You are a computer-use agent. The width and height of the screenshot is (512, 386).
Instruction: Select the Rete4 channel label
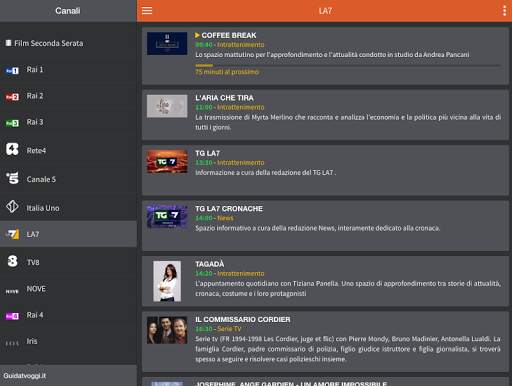36,151
